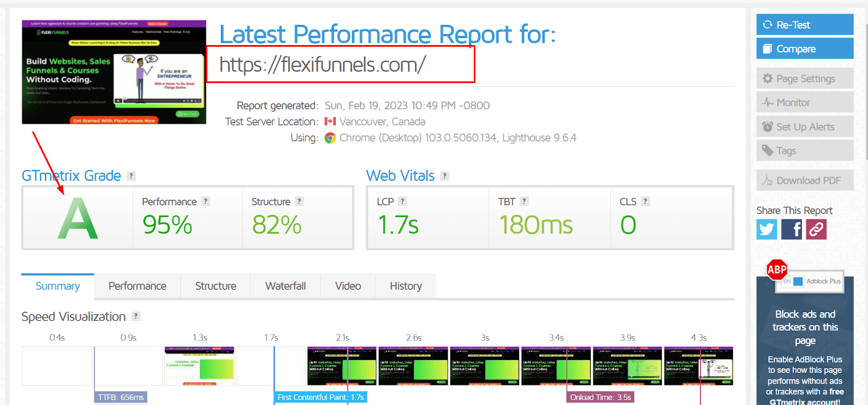Screen dimensions: 868x405
Task: Click the 3s filmstrip frame
Action: [485, 366]
